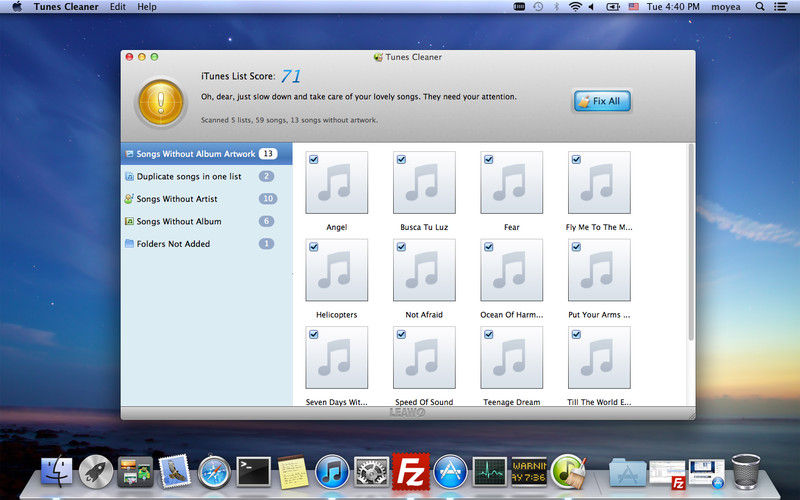Screen dimensions: 800x500
Task: Toggle Put Your Arms ... checkbox
Action: coord(577,247)
